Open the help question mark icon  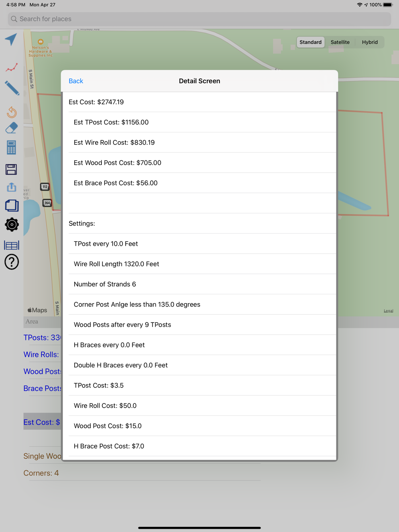click(x=12, y=262)
